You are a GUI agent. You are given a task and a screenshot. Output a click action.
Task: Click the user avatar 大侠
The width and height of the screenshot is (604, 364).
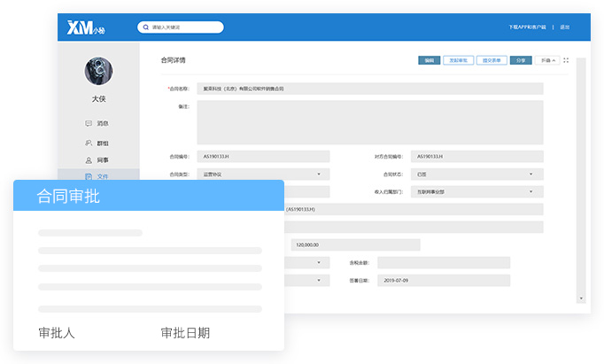point(98,72)
